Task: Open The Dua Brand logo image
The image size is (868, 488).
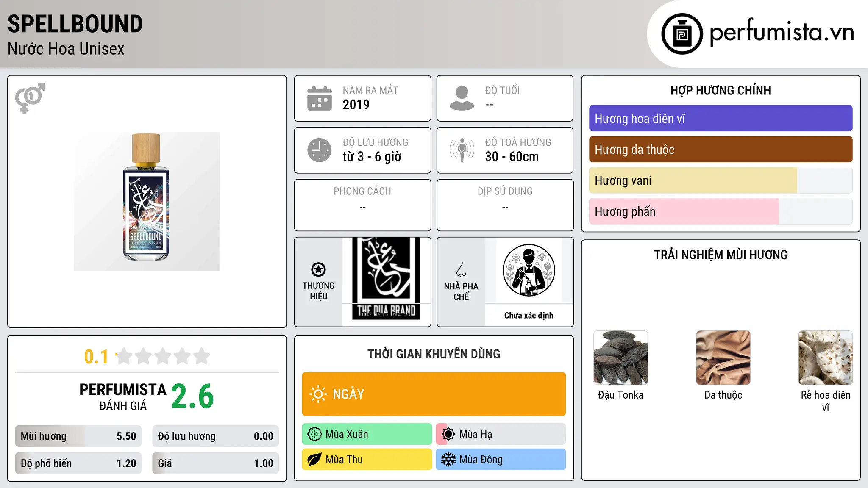Action: point(386,278)
